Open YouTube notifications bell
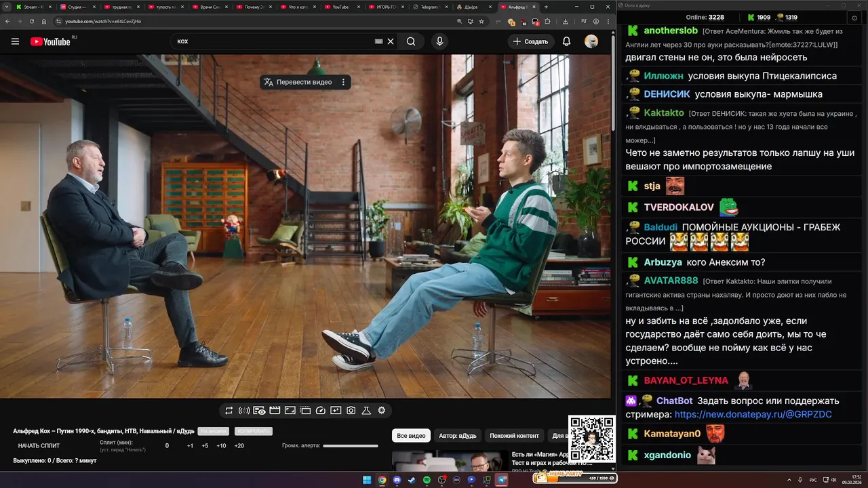This screenshot has width=868, height=488. (566, 41)
